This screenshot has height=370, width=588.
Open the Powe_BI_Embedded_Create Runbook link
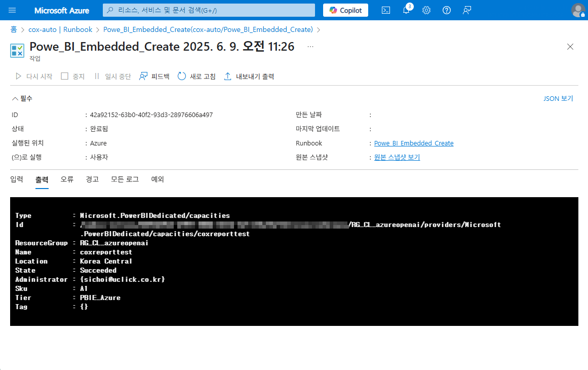point(414,143)
